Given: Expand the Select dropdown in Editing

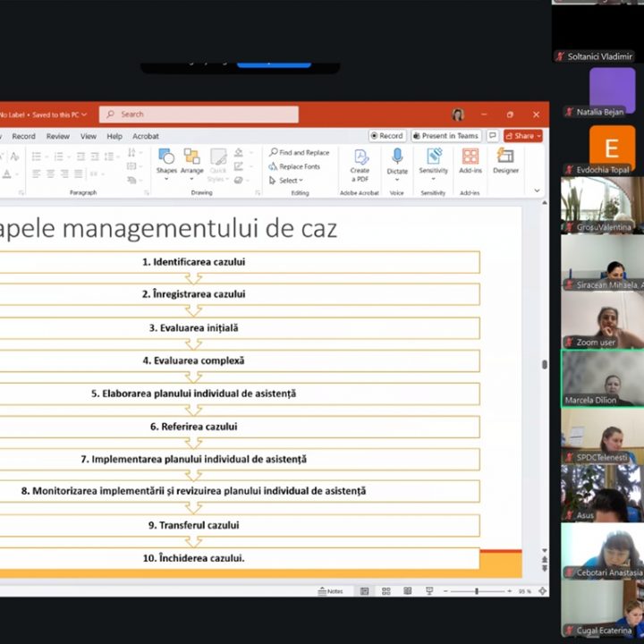Looking at the screenshot, I should (x=286, y=180).
